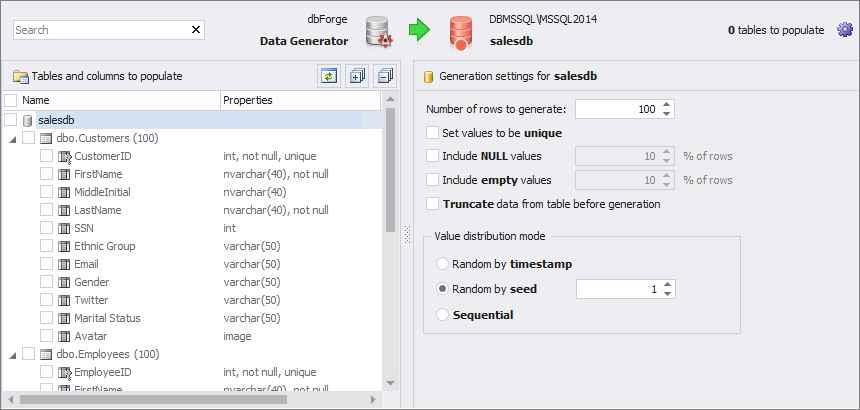Viewport: 860px width, 410px height.
Task: Enable Set values to be unique
Action: tap(433, 133)
